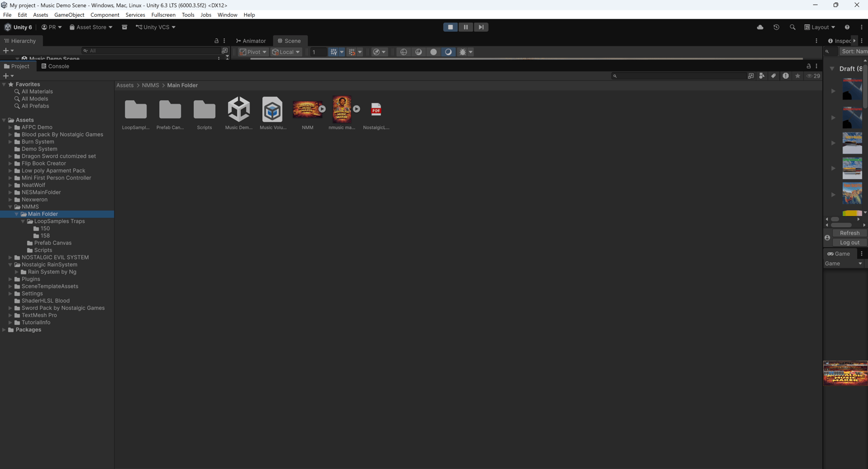Open the global search magnifier in toolbar
The width and height of the screenshot is (868, 469).
[792, 27]
